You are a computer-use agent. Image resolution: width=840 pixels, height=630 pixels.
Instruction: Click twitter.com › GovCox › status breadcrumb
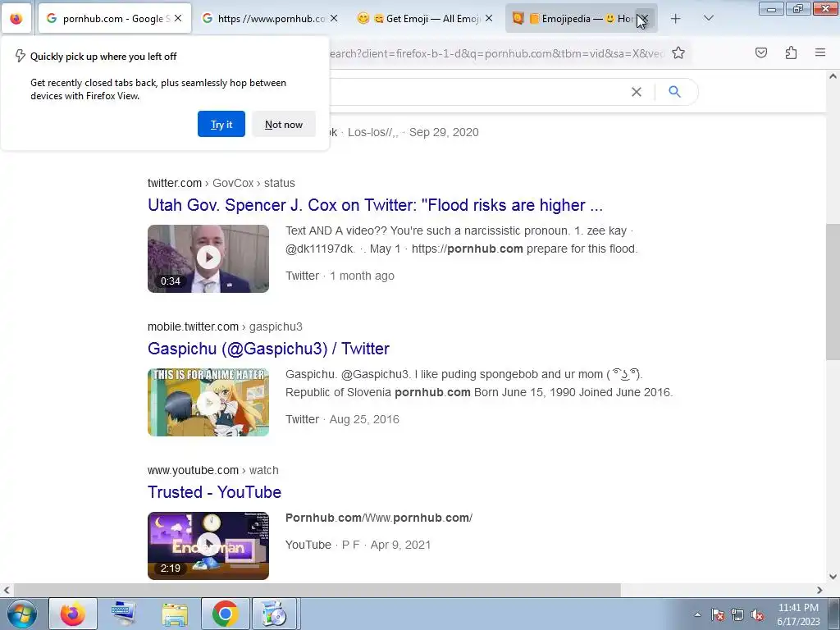(221, 183)
